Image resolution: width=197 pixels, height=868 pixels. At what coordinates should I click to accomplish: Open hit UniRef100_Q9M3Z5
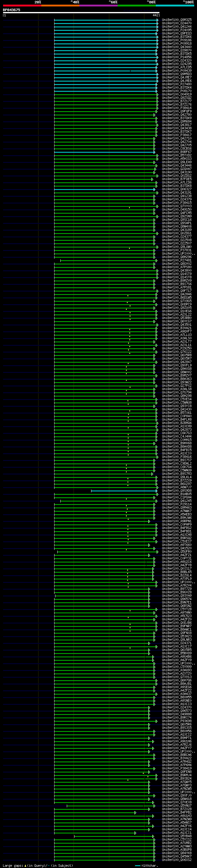(177, 20)
